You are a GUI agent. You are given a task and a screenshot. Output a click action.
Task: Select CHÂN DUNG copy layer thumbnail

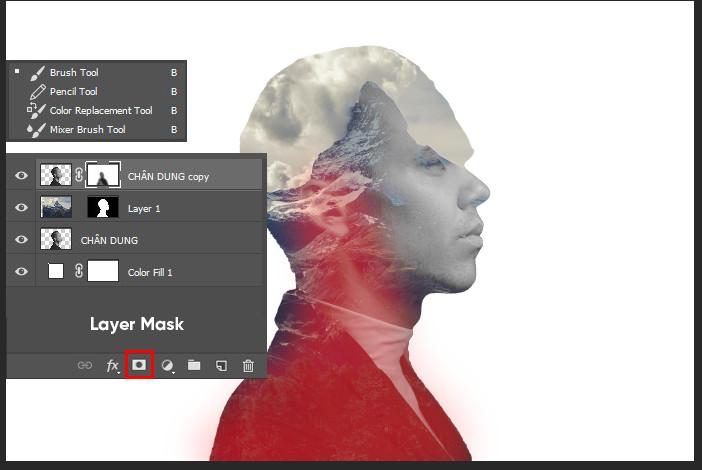click(56, 175)
